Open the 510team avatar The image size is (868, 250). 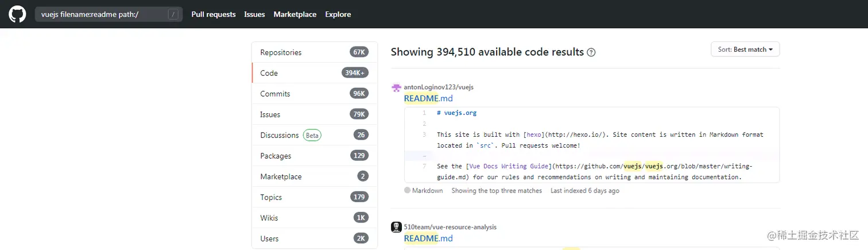[396, 227]
